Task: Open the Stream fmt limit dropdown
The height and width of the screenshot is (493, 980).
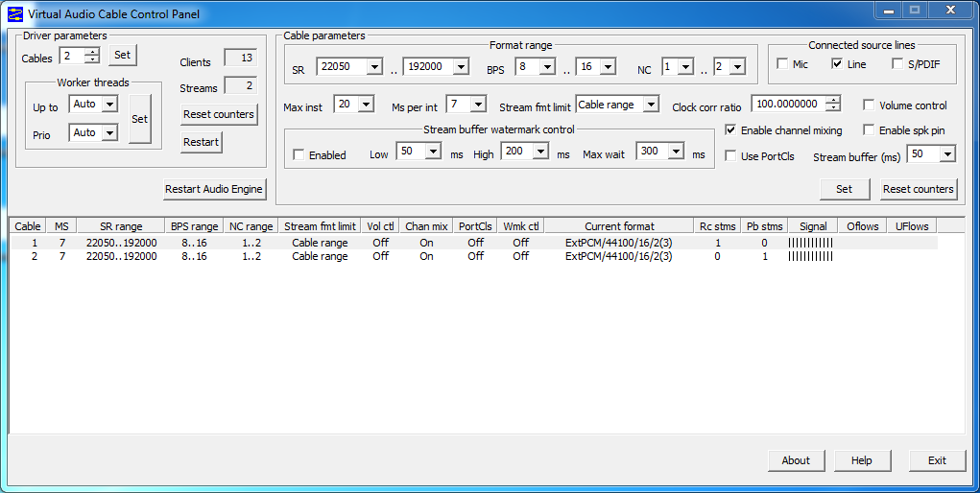Action: coord(651,105)
